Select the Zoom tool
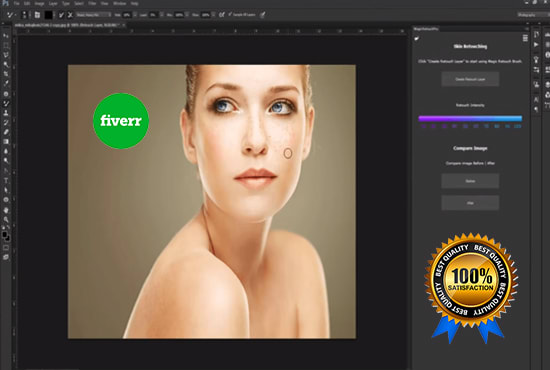Viewport: 550px width, 370px height. pyautogui.click(x=6, y=220)
